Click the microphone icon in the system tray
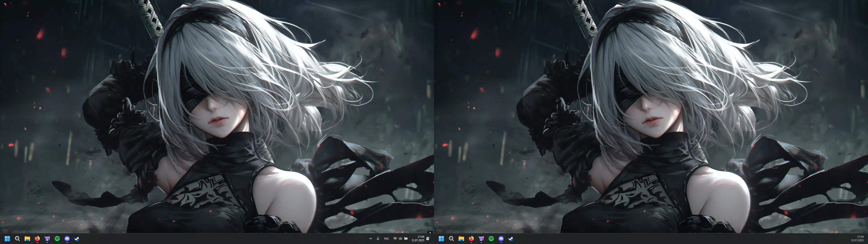 [x=378, y=239]
